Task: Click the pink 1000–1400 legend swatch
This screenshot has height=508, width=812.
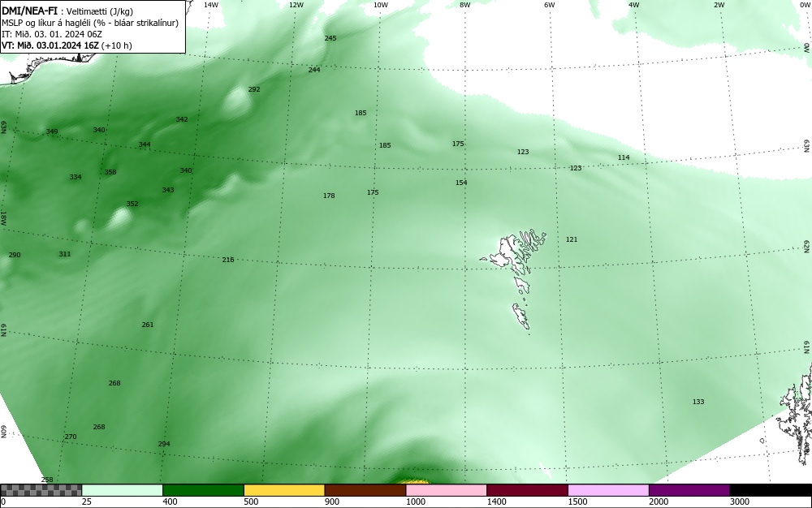Action: click(x=447, y=490)
